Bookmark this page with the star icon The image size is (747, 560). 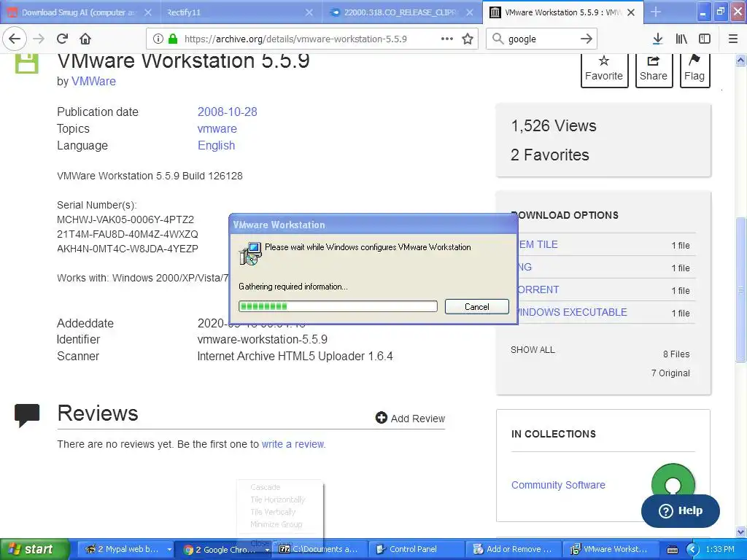[x=468, y=39]
